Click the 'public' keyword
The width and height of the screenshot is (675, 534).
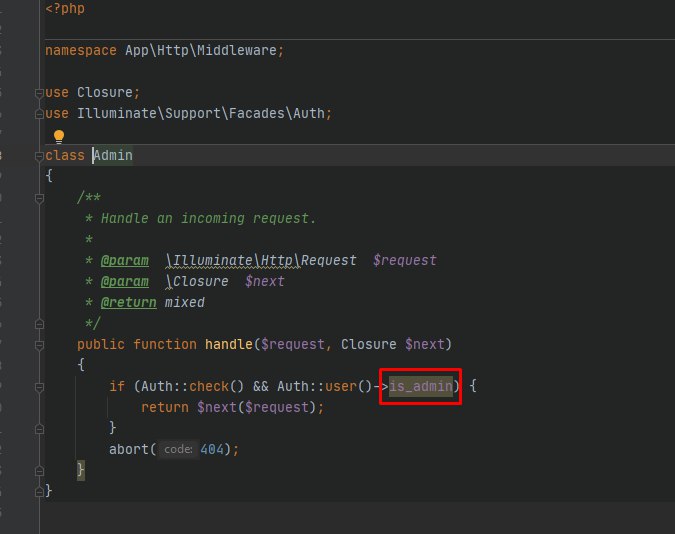[x=101, y=345]
